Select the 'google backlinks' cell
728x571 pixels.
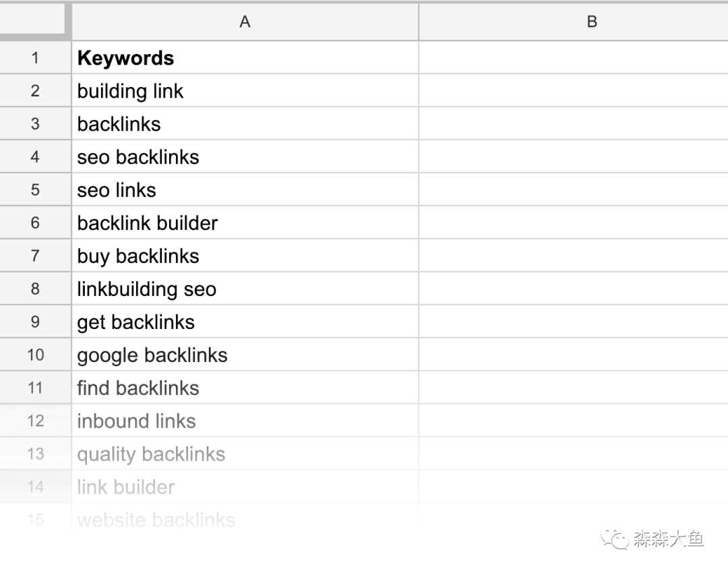(245, 355)
